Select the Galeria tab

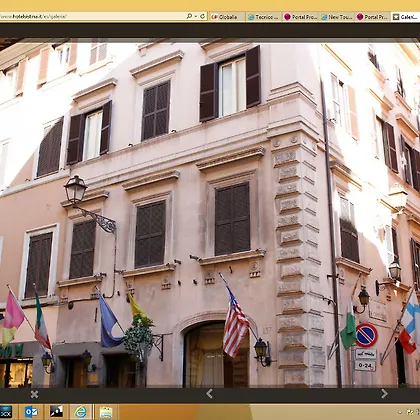tap(405, 17)
